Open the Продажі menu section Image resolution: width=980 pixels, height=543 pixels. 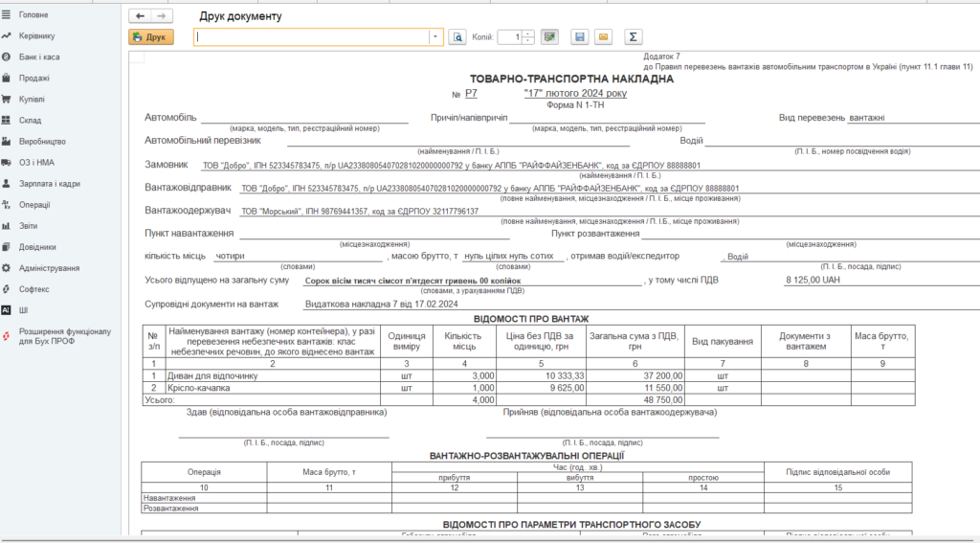coord(34,79)
